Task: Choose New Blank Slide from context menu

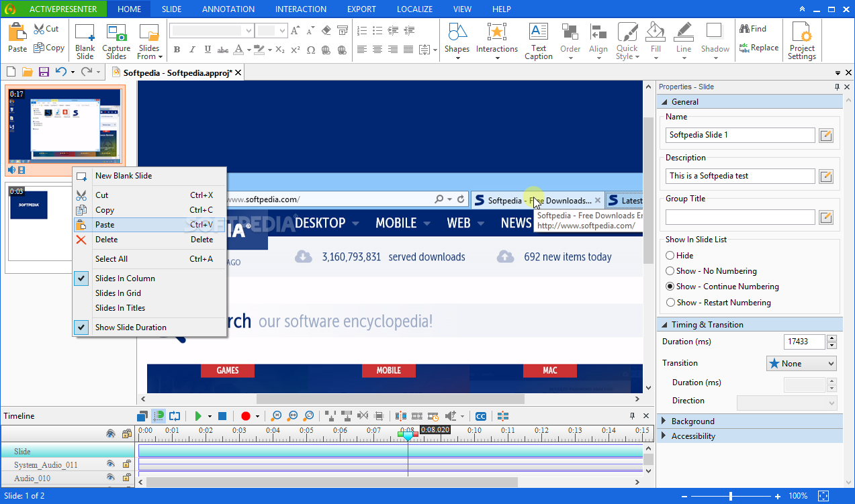Action: [149, 176]
